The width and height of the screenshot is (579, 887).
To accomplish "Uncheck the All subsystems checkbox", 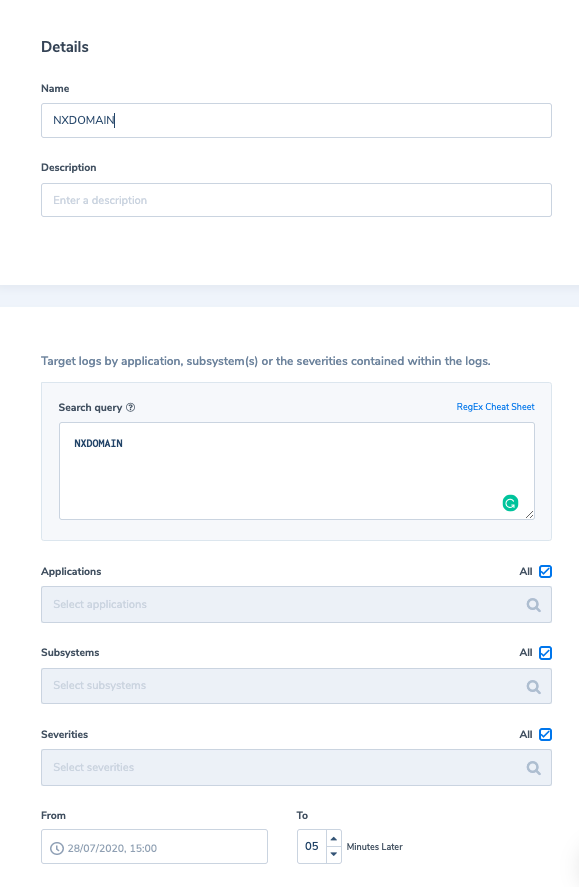I will pyautogui.click(x=545, y=653).
